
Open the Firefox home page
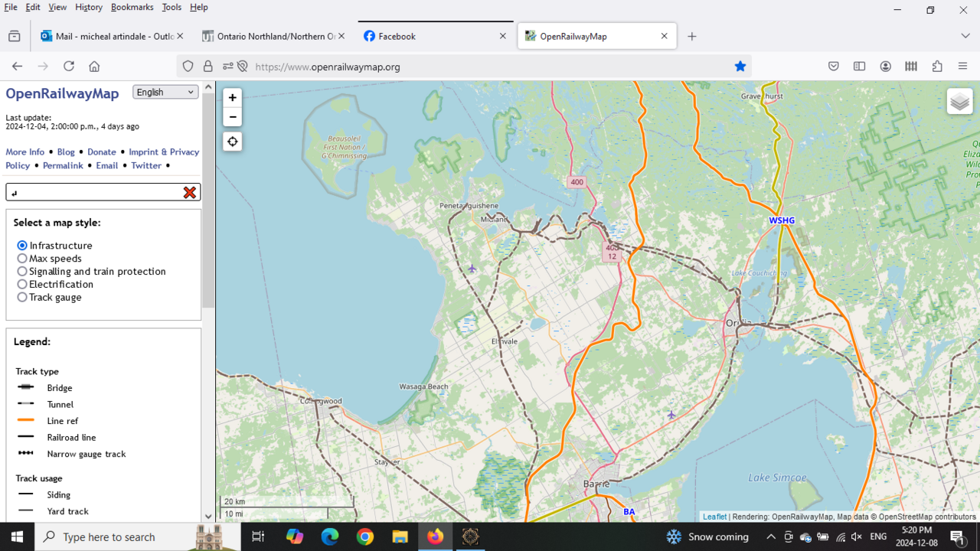tap(94, 67)
